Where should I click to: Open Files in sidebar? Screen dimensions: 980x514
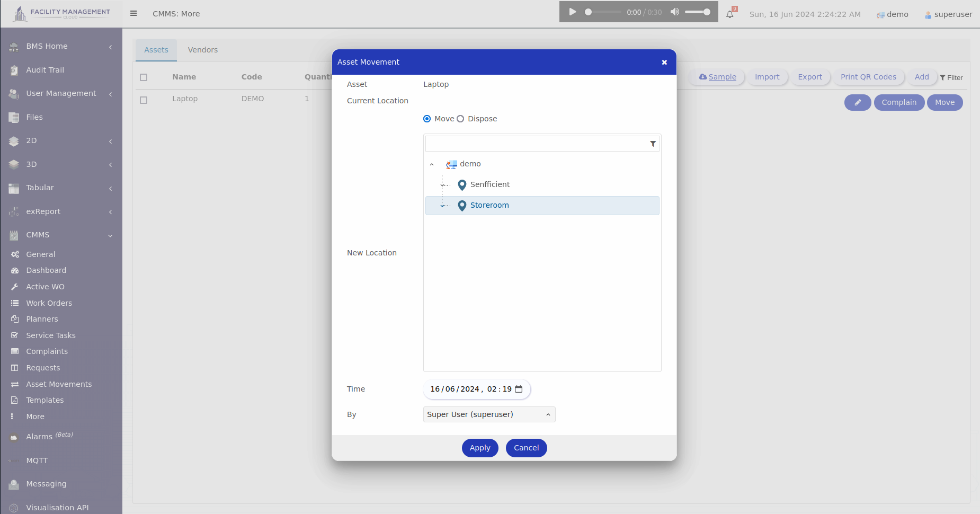34,117
